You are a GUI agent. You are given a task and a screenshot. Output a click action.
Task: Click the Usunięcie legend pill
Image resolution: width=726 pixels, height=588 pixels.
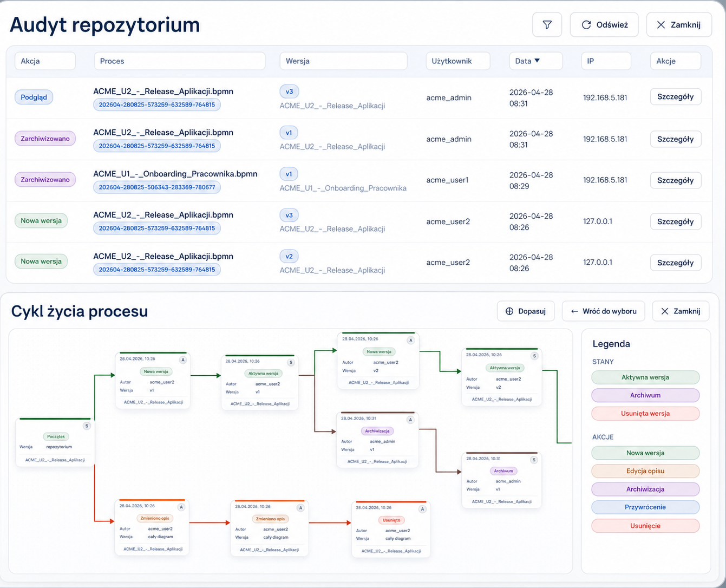(x=645, y=526)
